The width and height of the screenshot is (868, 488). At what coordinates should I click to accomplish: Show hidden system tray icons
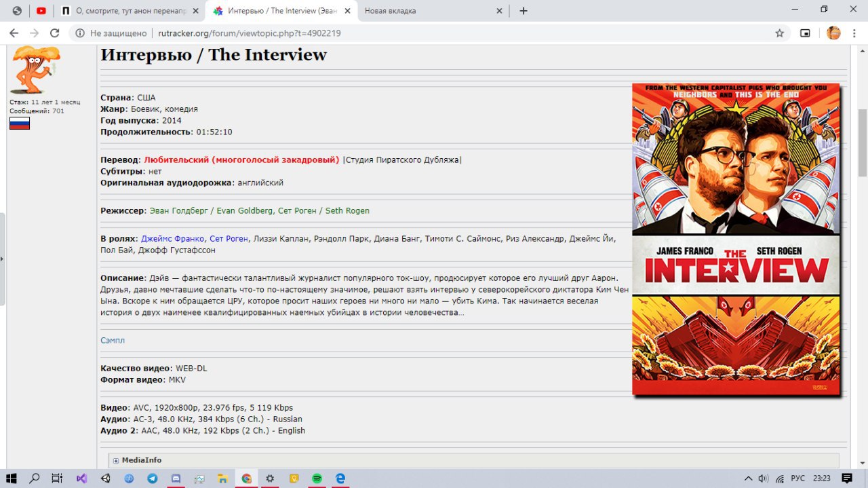749,478
